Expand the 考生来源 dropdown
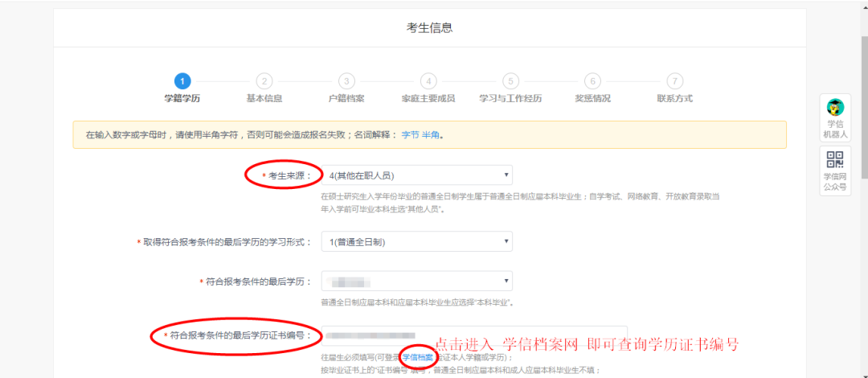868x378 pixels. point(416,175)
